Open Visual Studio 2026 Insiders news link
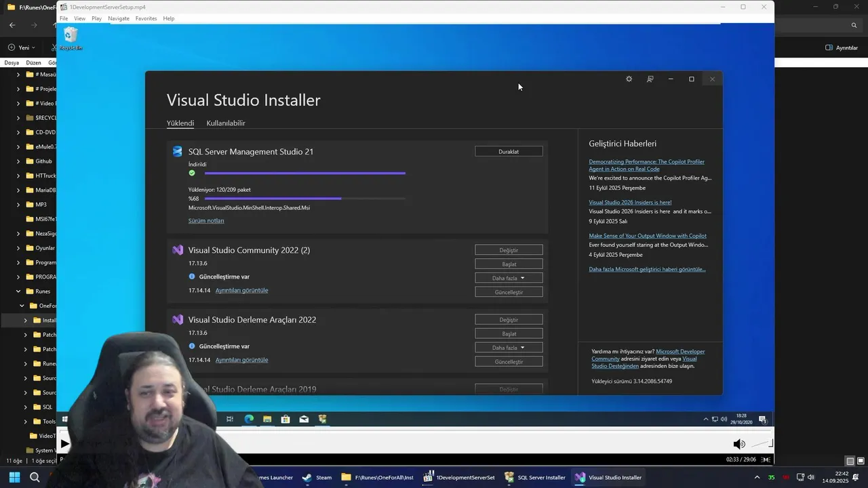 [x=630, y=202]
